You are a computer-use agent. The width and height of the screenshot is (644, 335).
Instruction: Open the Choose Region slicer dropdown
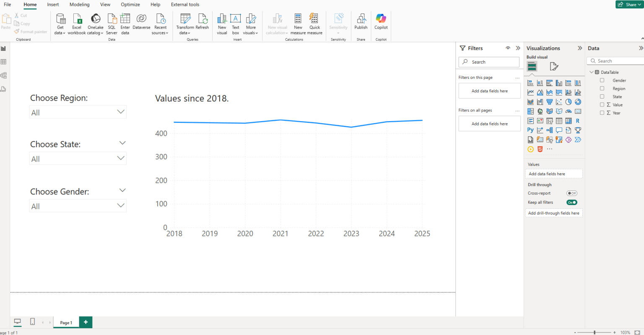click(121, 112)
